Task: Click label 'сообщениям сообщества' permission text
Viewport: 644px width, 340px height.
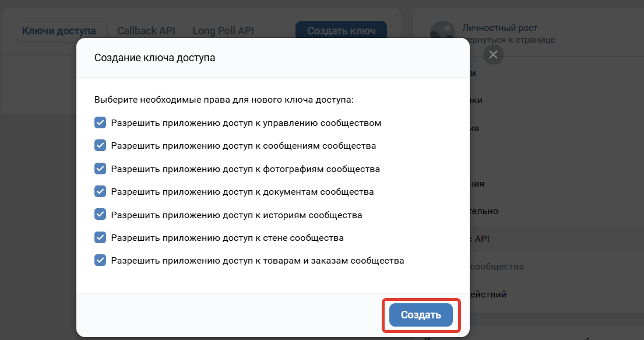Action: click(x=319, y=146)
